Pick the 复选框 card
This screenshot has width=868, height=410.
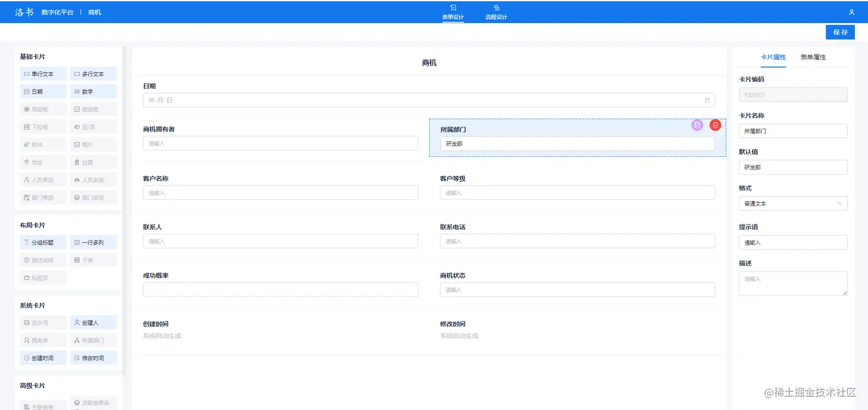(x=94, y=109)
